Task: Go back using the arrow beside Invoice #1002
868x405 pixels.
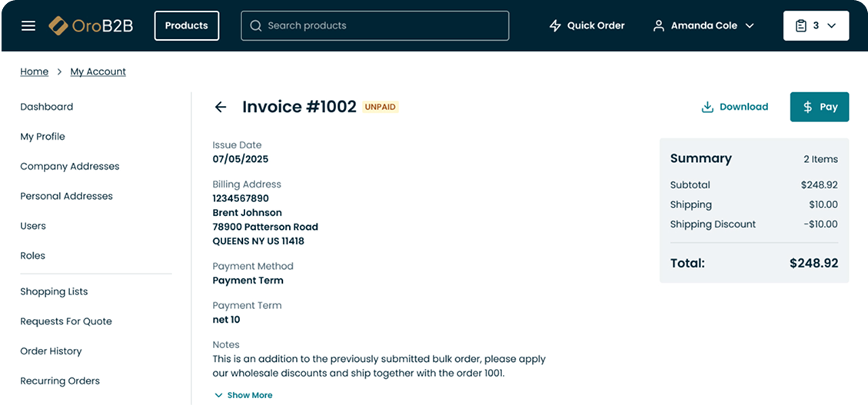Action: 221,107
